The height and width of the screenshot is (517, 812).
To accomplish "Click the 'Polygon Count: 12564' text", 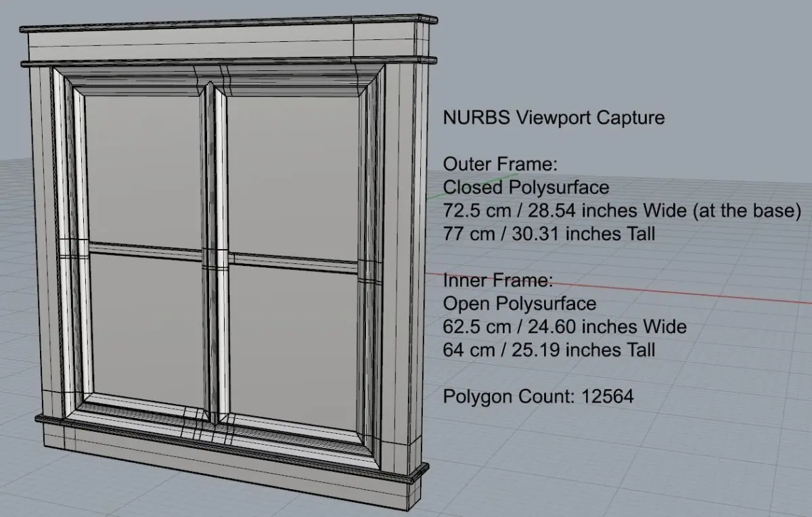I will (538, 397).
